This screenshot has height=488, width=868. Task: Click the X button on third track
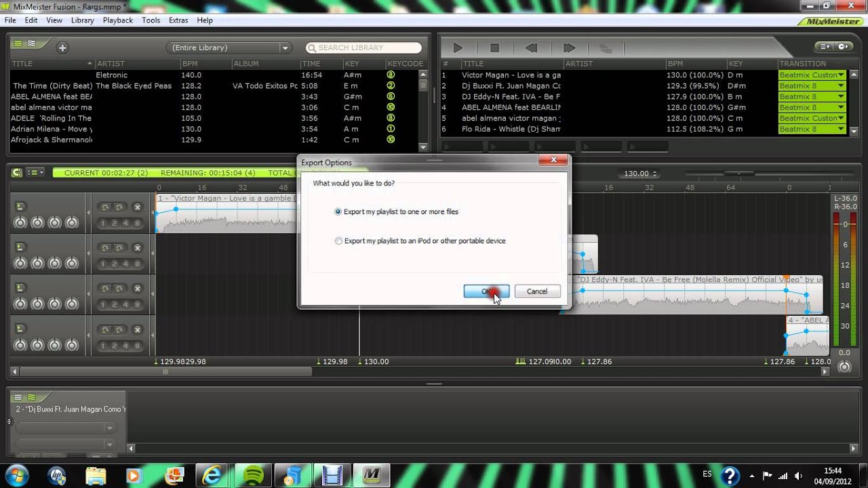(137, 289)
